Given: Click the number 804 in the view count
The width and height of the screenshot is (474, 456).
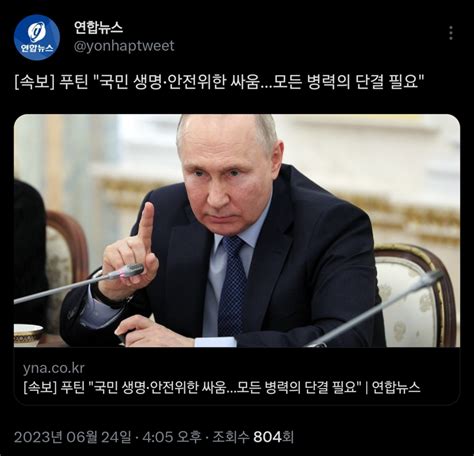Looking at the screenshot, I should 267,437.
